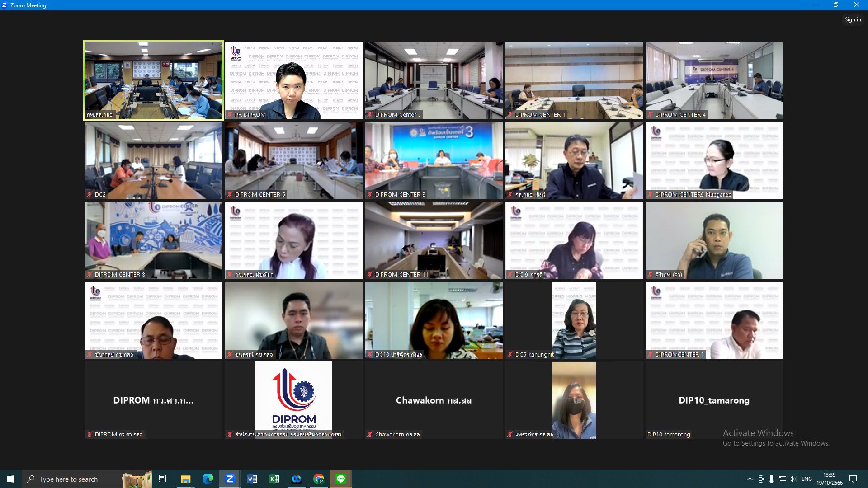
Task: Open Microsoft Excel from the taskbar
Action: 274,479
